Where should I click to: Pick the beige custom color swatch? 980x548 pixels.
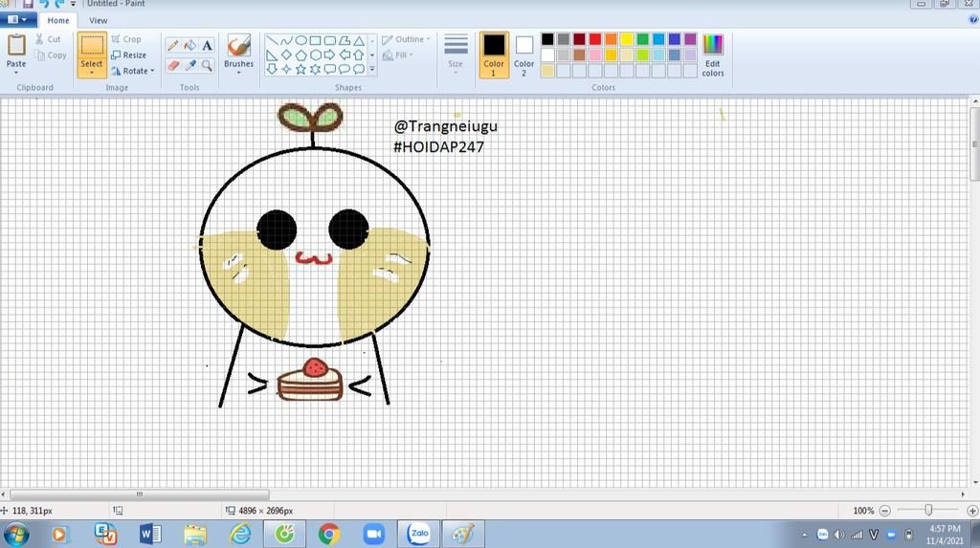point(547,71)
